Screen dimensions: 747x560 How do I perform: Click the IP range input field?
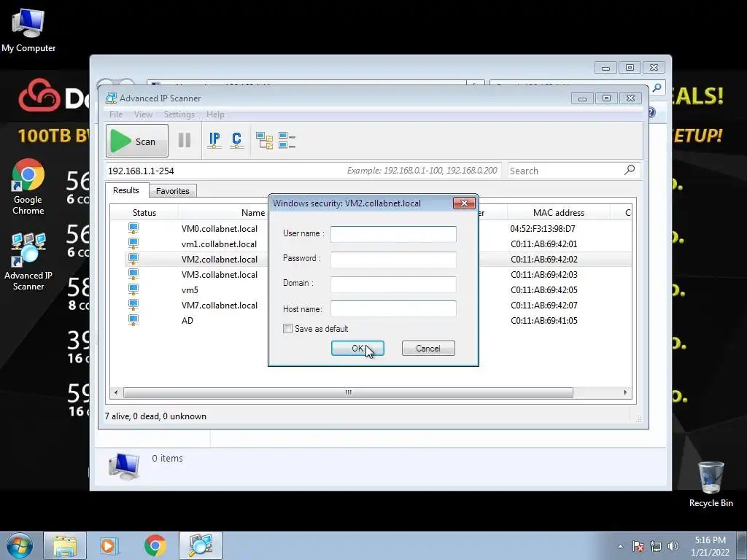(x=303, y=171)
